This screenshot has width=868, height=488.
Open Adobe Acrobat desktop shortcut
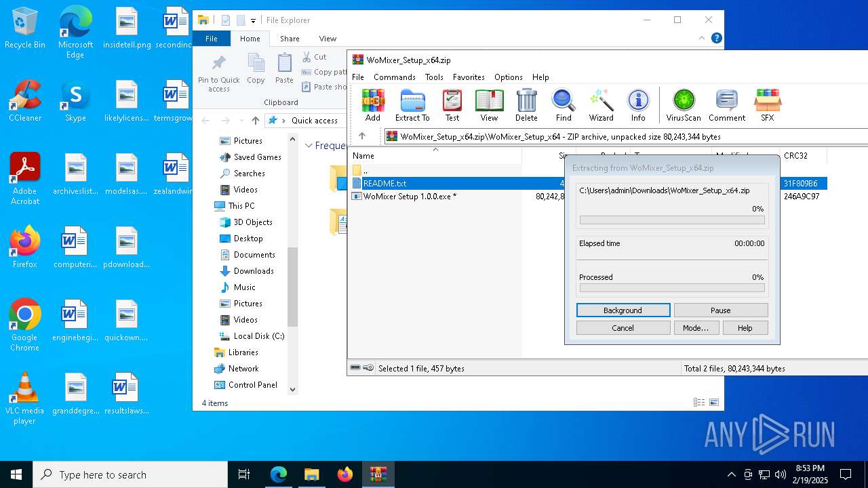(x=25, y=179)
